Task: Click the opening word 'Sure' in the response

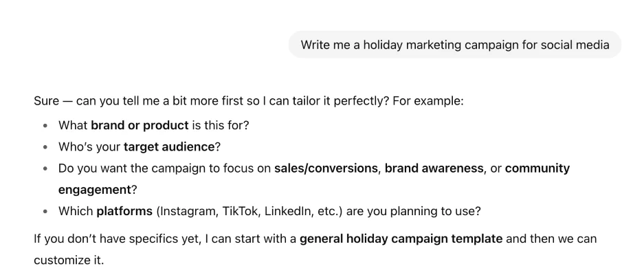Action: tap(46, 100)
